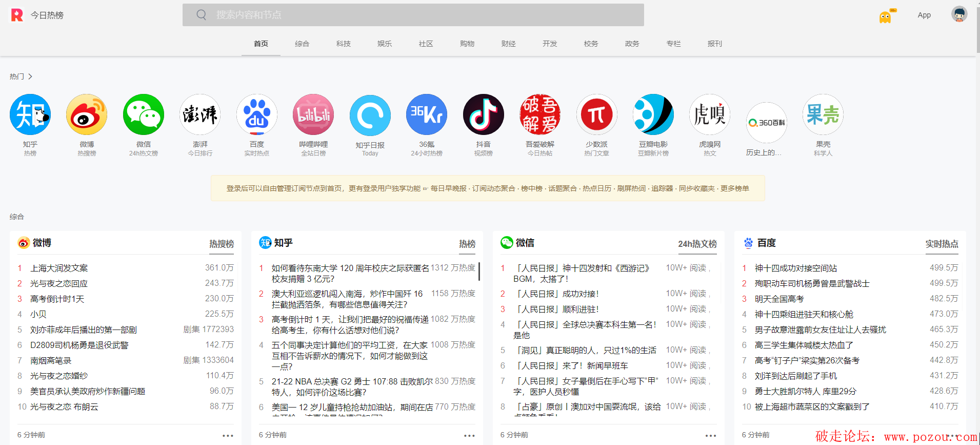Open 微信 article 「人民日报」来了!新闻早班车
This screenshot has height=445, width=980.
point(571,365)
